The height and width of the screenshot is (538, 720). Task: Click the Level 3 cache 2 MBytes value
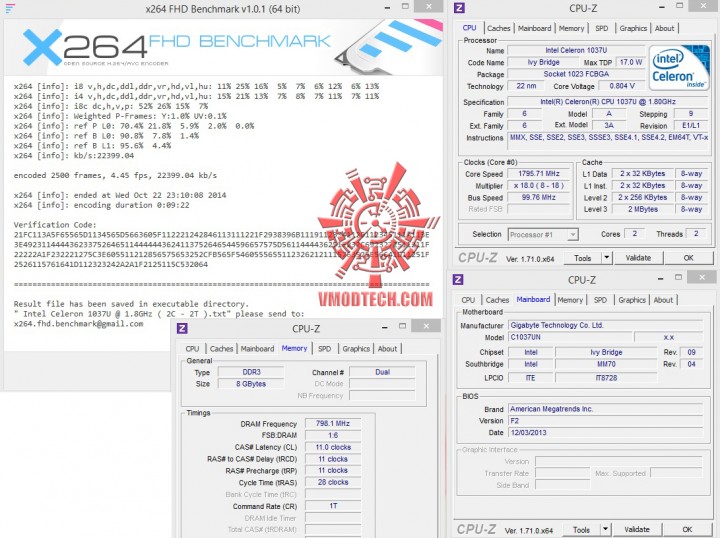point(642,209)
